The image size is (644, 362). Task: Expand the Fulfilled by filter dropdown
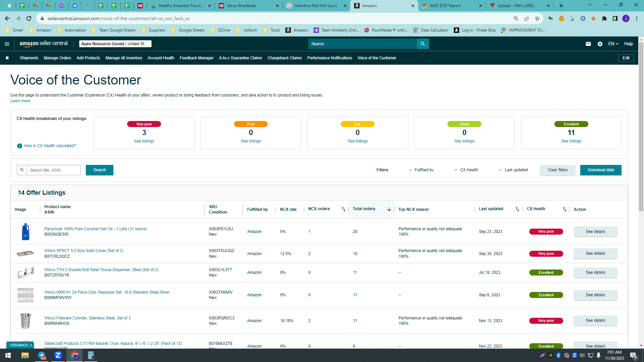coord(421,170)
